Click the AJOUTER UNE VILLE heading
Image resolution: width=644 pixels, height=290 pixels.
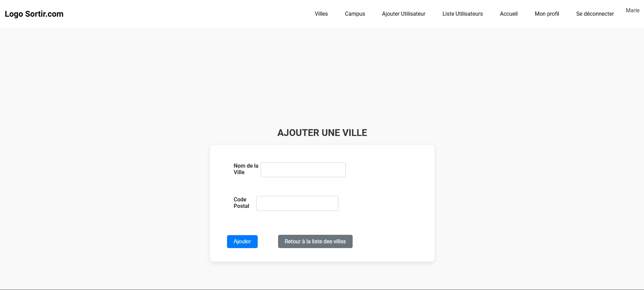point(322,133)
